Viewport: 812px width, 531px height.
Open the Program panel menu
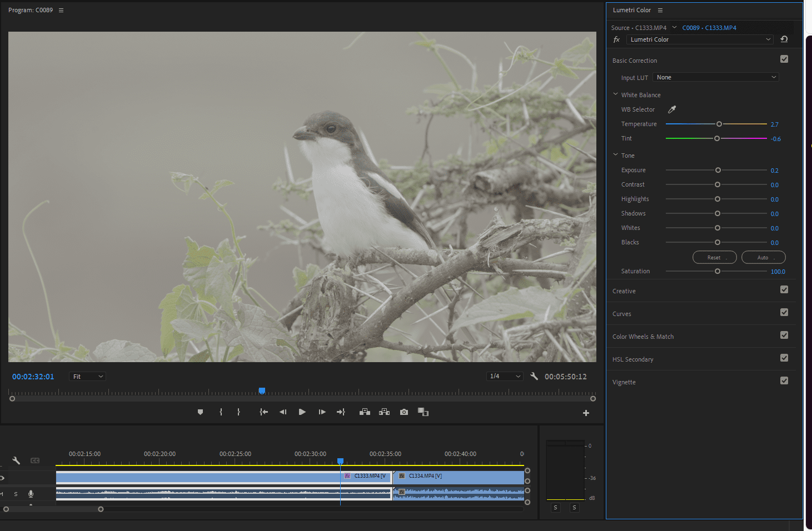coord(61,10)
